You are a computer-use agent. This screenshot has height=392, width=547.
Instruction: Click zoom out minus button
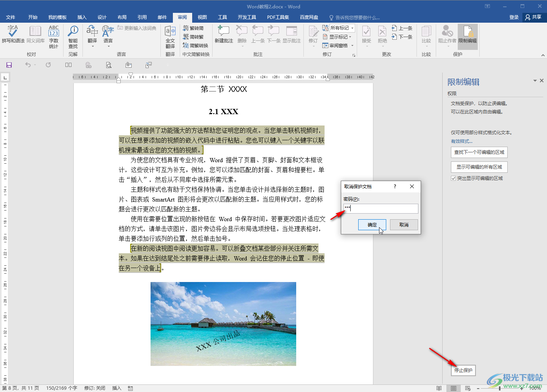coord(478,388)
